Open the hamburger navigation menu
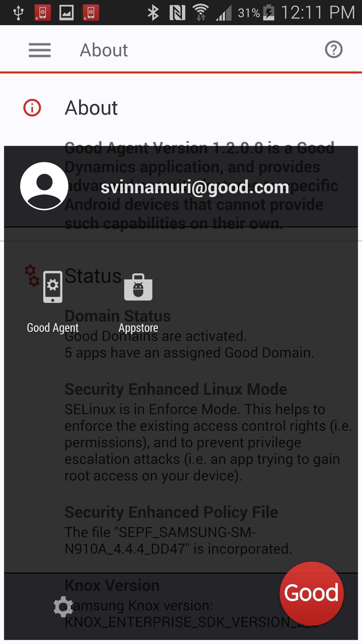The width and height of the screenshot is (362, 644). coord(40,50)
